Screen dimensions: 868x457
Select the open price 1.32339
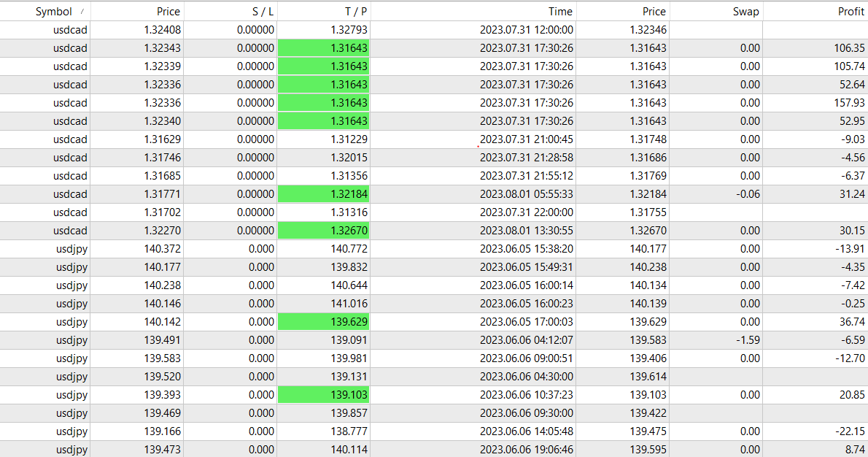(x=162, y=66)
